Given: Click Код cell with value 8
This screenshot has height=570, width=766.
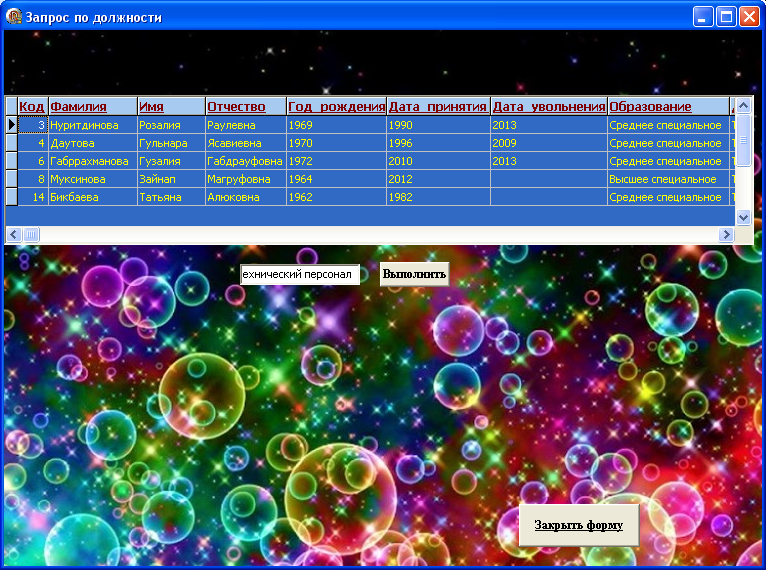Looking at the screenshot, I should [33, 179].
